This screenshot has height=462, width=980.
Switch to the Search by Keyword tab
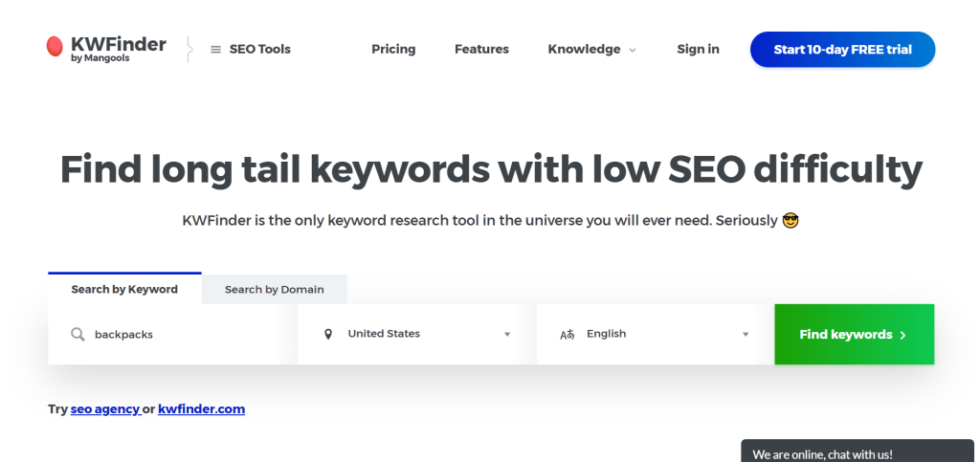(124, 289)
